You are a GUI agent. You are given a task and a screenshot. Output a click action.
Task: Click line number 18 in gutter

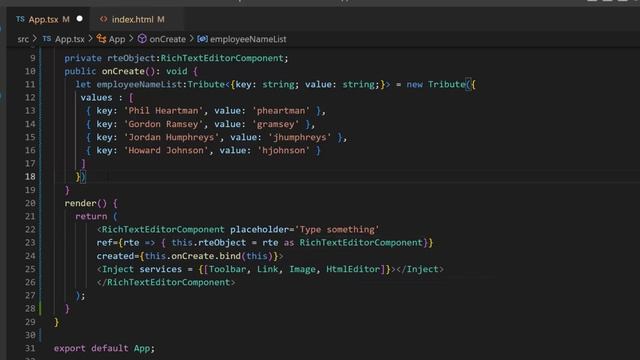pos(30,177)
